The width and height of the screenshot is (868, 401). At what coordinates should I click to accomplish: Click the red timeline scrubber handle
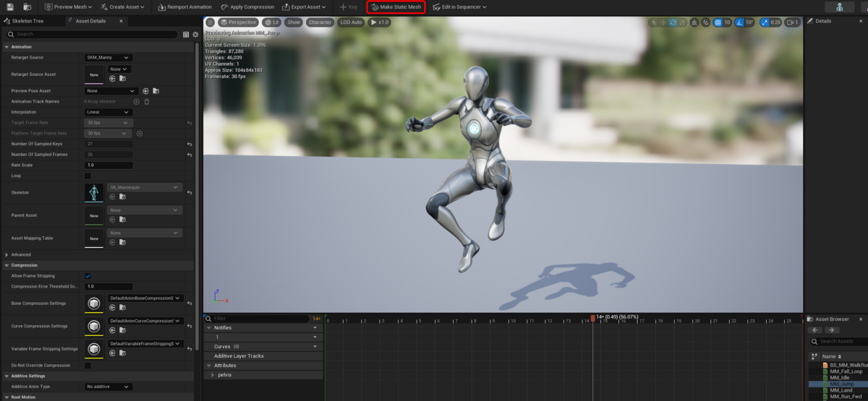point(592,318)
